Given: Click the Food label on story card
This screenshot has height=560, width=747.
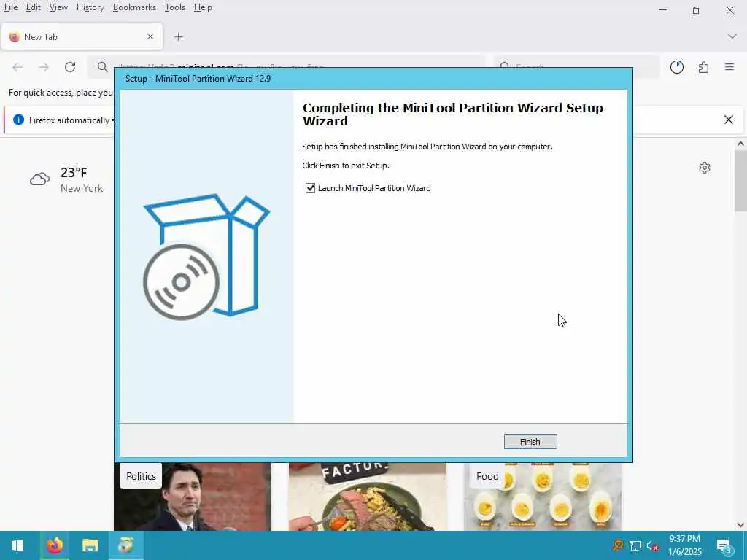Looking at the screenshot, I should 487,476.
